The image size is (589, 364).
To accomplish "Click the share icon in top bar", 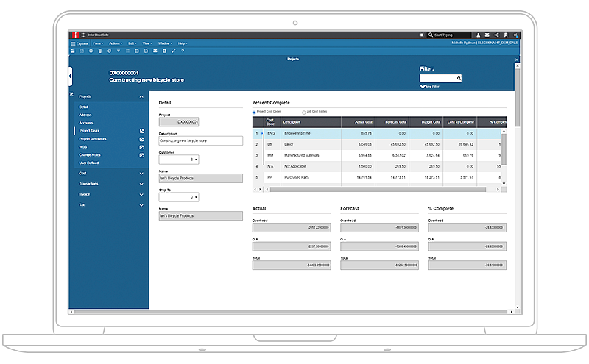I will [497, 35].
